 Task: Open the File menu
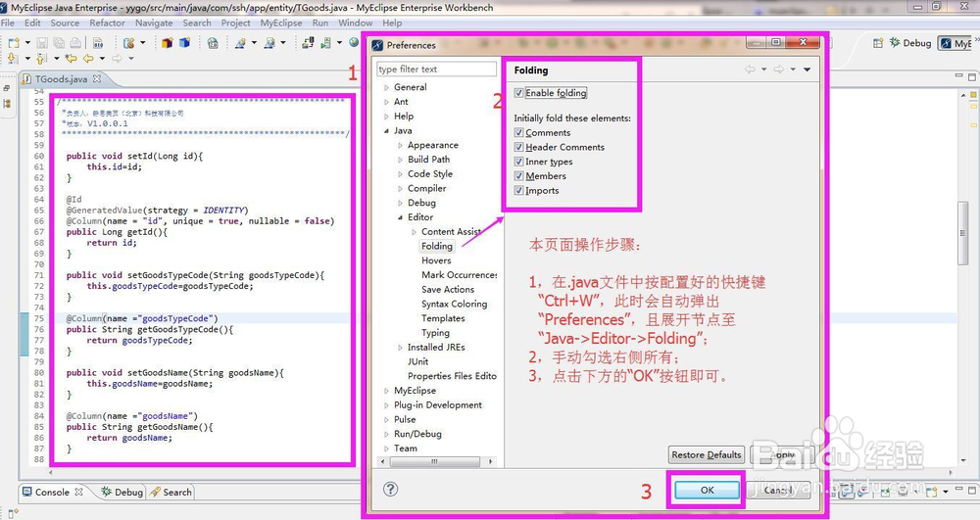(x=8, y=23)
